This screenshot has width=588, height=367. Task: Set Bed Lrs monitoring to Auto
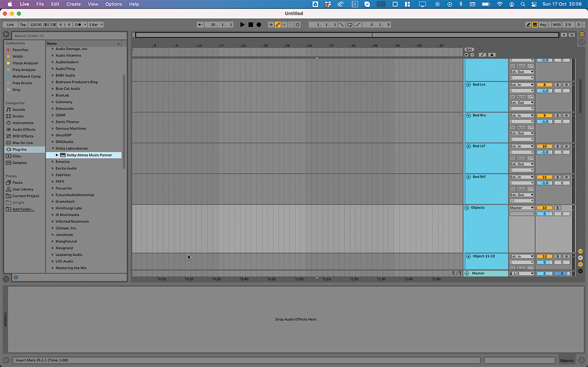[x=522, y=96]
